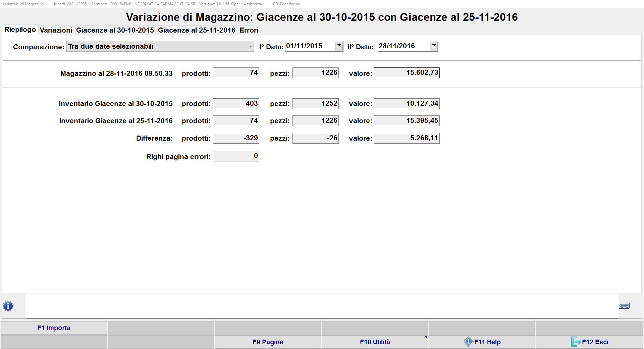Open the Giacenze al 25-11-2016 tab
The height and width of the screenshot is (349, 644).
(197, 30)
